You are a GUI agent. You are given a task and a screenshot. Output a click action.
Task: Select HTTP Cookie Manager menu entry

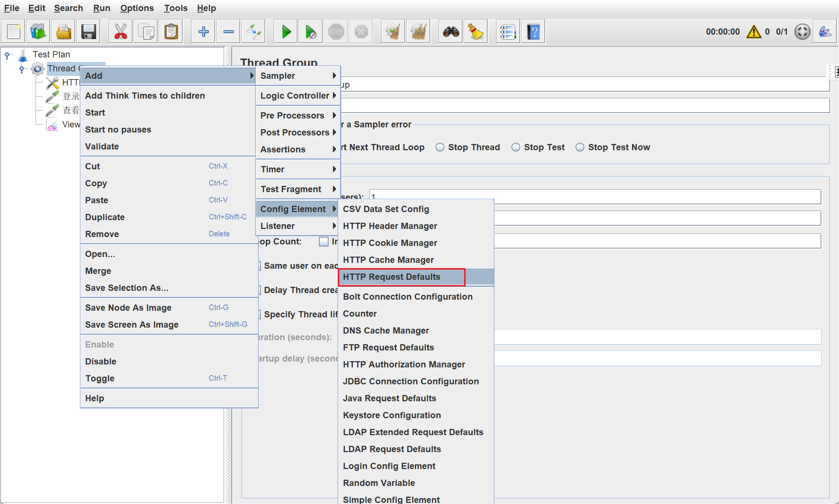(390, 243)
